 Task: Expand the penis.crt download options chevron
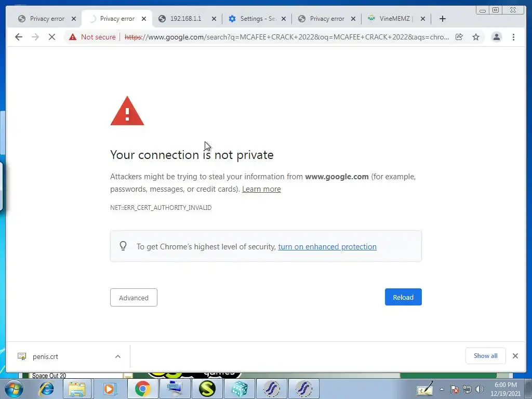[118, 356]
